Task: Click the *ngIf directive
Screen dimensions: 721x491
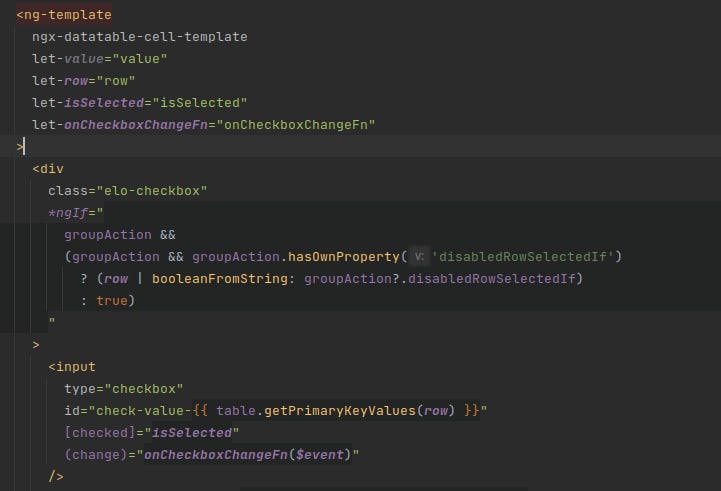Action: [76, 213]
